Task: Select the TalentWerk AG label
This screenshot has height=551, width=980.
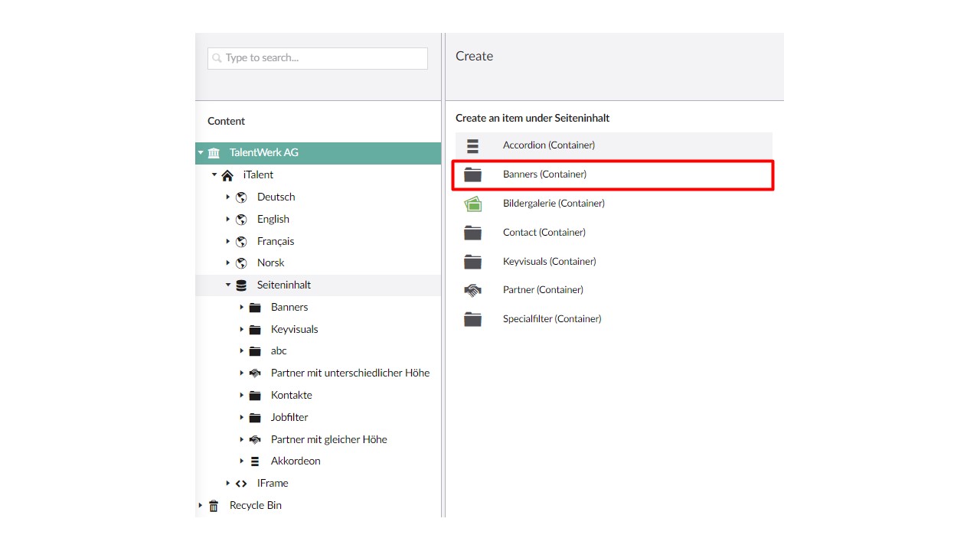Action: click(264, 153)
